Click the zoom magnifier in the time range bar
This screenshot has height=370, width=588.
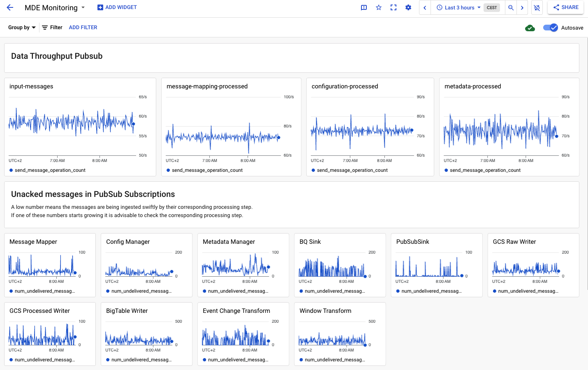pos(511,7)
